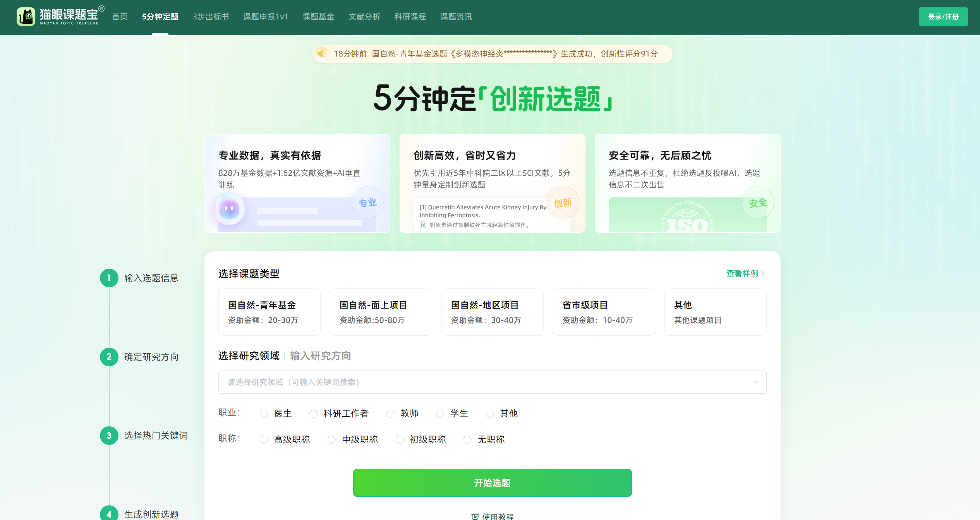
Task: Click the speaker announcement icon
Action: coord(321,54)
